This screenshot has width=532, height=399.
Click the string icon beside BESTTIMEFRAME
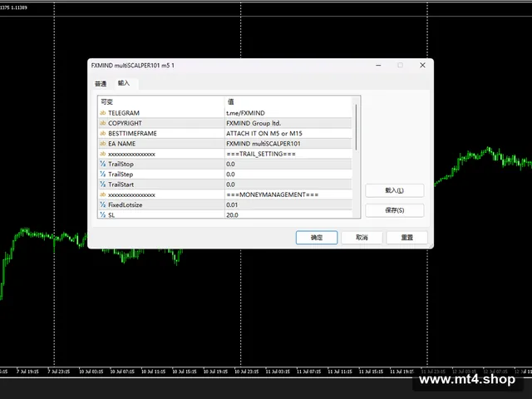[x=103, y=133]
